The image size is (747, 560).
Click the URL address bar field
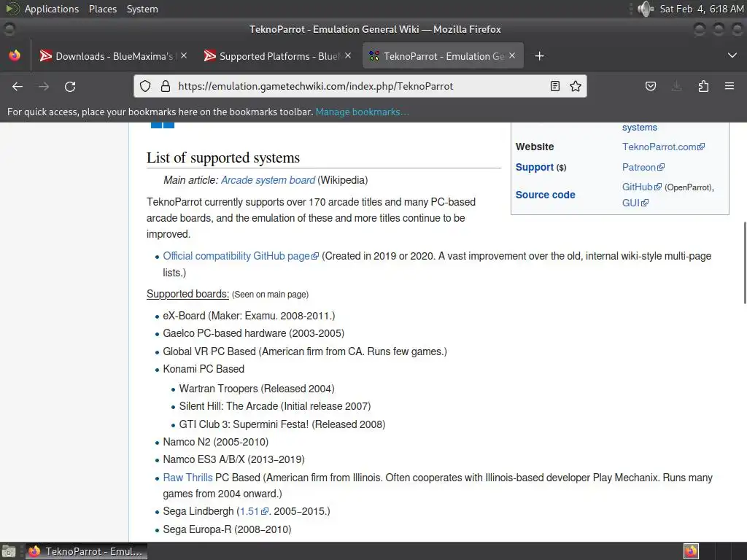click(360, 86)
